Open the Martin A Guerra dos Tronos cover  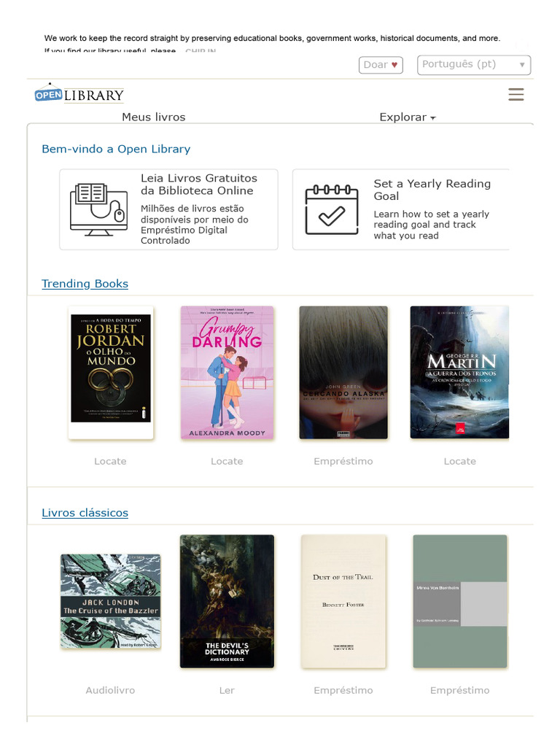[459, 373]
